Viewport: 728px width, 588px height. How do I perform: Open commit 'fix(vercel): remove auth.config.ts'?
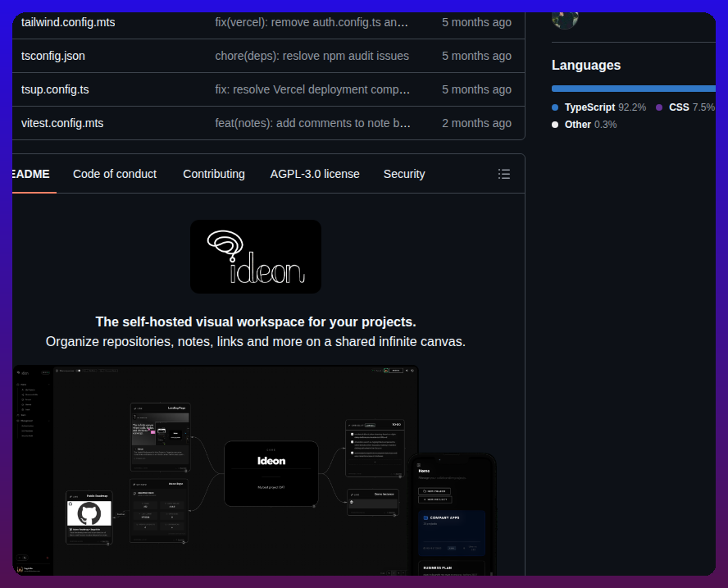[312, 22]
